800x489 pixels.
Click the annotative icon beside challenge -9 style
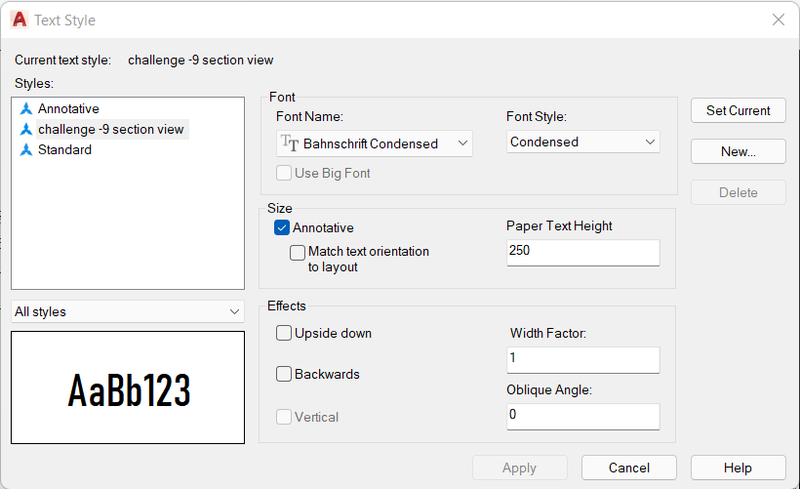tap(26, 129)
